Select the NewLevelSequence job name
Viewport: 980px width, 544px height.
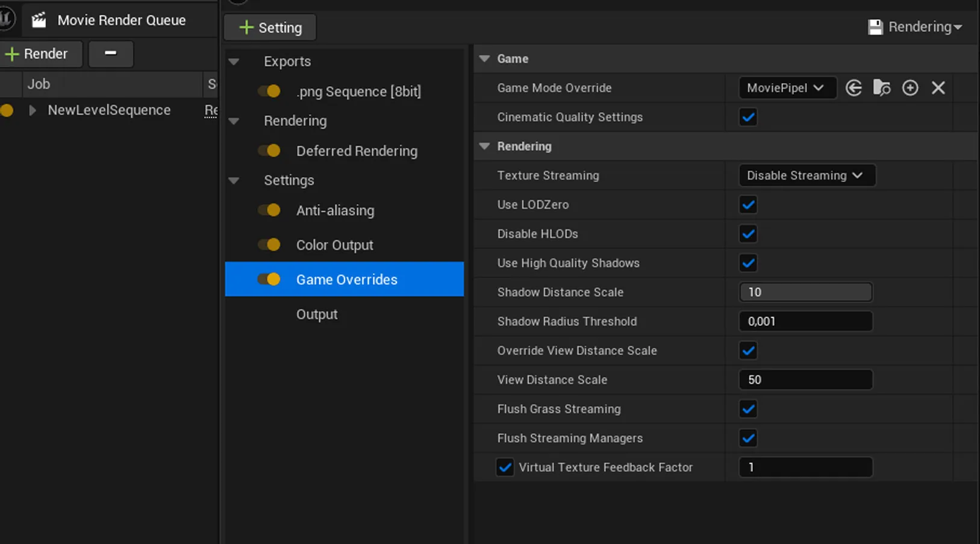pyautogui.click(x=109, y=110)
